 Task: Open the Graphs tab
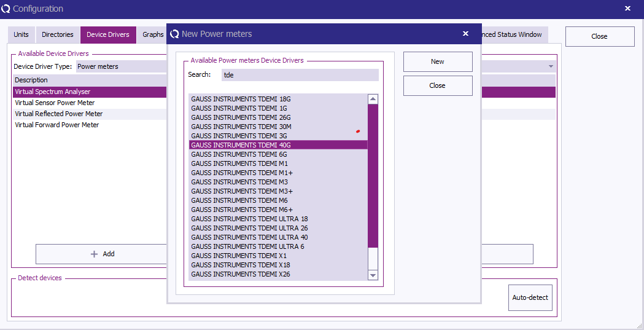(x=153, y=35)
